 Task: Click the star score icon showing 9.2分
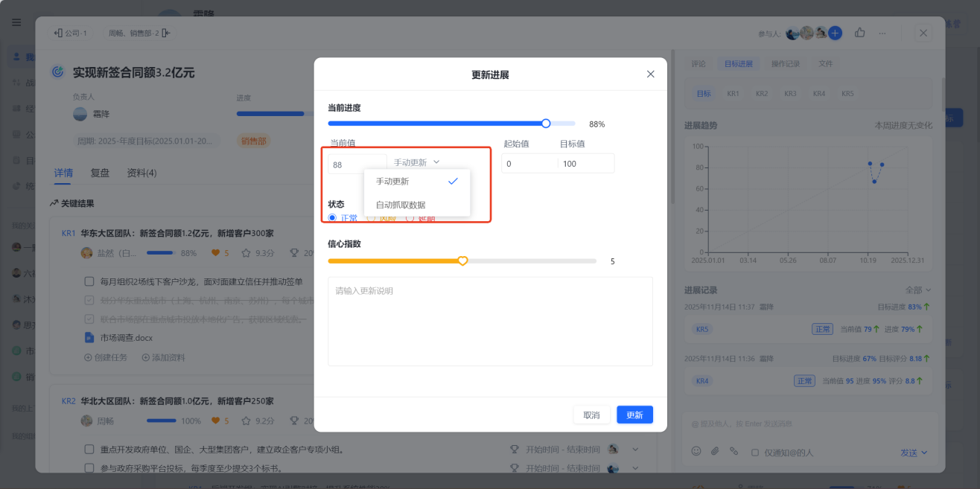tap(245, 421)
